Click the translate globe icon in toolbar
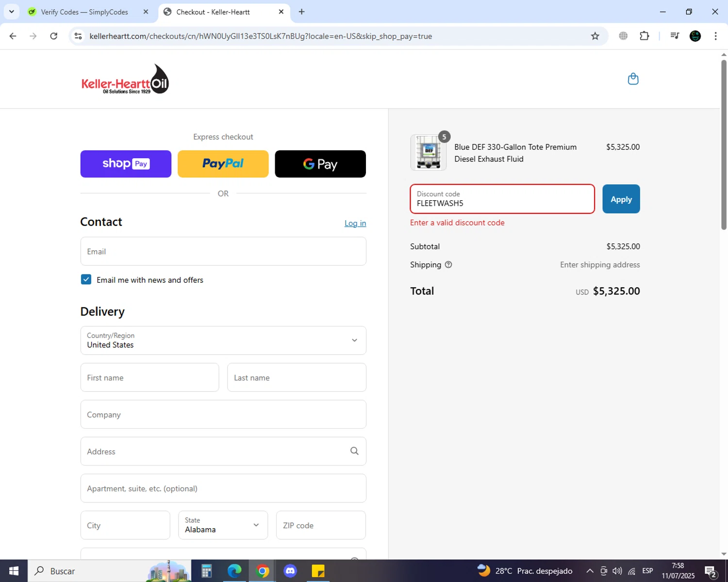This screenshot has width=728, height=582. point(623,36)
